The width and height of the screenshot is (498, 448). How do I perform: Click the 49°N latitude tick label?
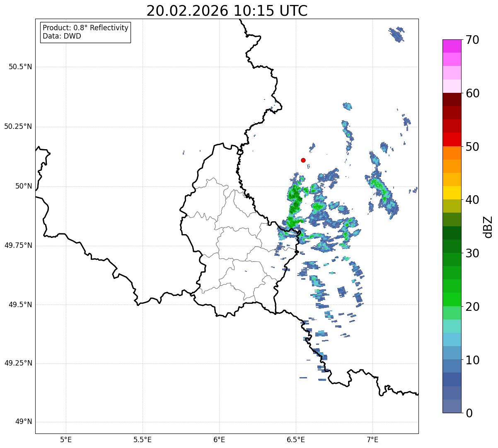[x=24, y=422]
